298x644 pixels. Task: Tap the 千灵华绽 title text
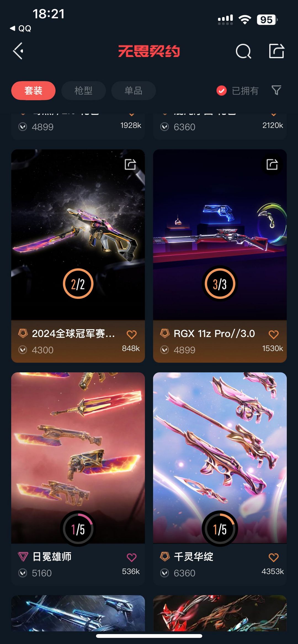pos(193,557)
